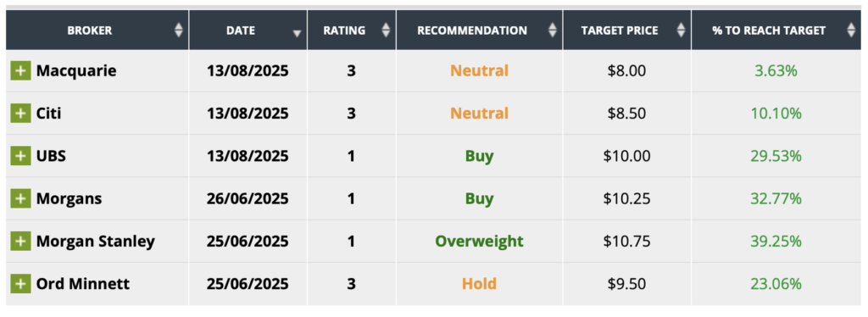The width and height of the screenshot is (868, 317).
Task: Select the Morgan Stanley broker name
Action: pyautogui.click(x=96, y=242)
